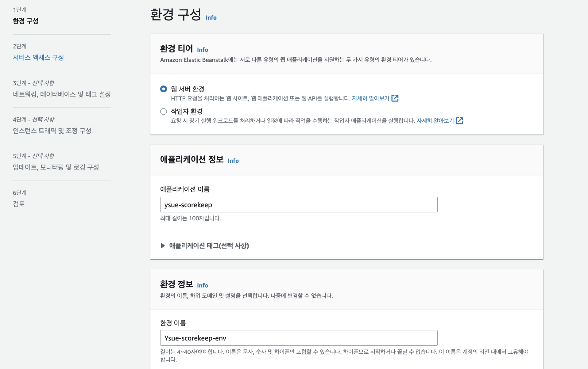Open external link icon after web server 자세히 알아보기
This screenshot has width=588, height=369.
[x=395, y=98]
